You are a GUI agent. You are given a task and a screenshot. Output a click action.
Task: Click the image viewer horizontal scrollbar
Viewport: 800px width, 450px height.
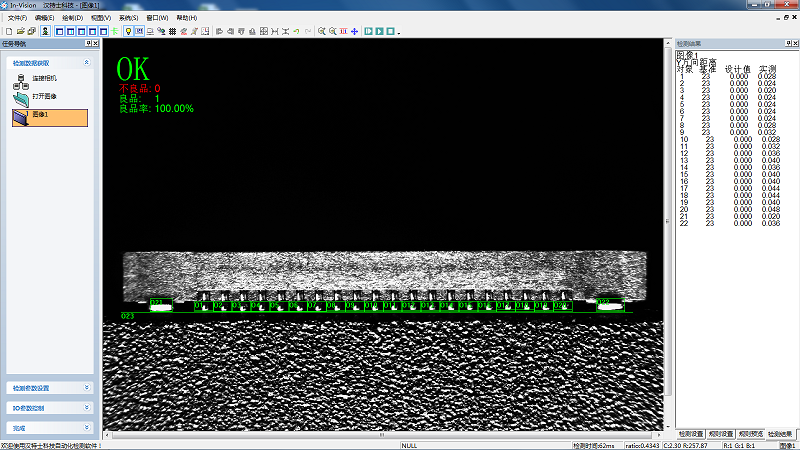(380, 434)
